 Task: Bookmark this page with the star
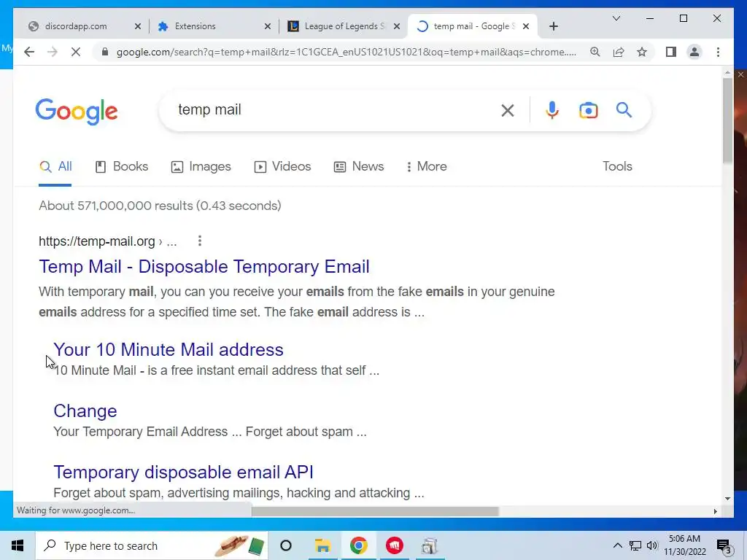(x=642, y=52)
